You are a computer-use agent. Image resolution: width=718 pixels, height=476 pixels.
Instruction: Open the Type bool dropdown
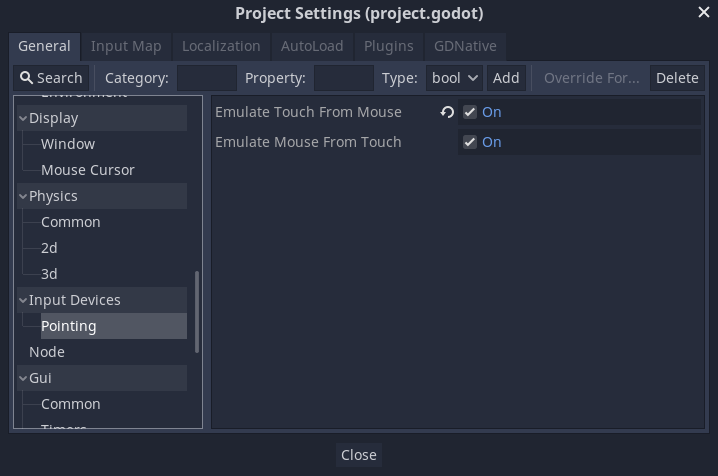pos(455,78)
